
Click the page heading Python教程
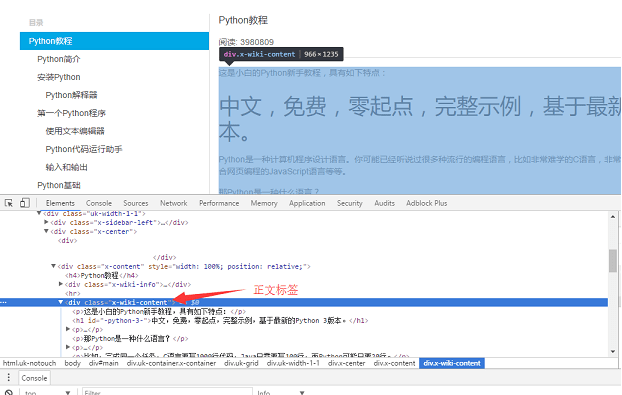click(x=243, y=20)
